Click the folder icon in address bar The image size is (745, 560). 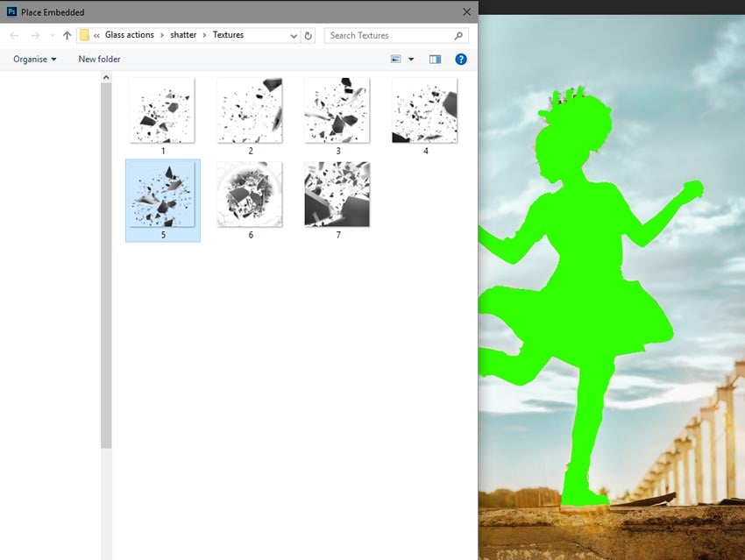84,35
